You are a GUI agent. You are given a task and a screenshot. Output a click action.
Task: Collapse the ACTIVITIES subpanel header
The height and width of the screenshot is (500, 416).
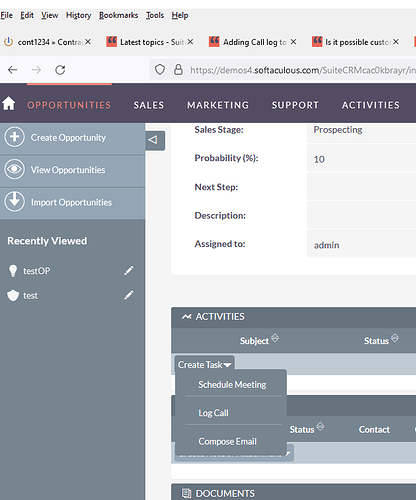click(x=293, y=317)
